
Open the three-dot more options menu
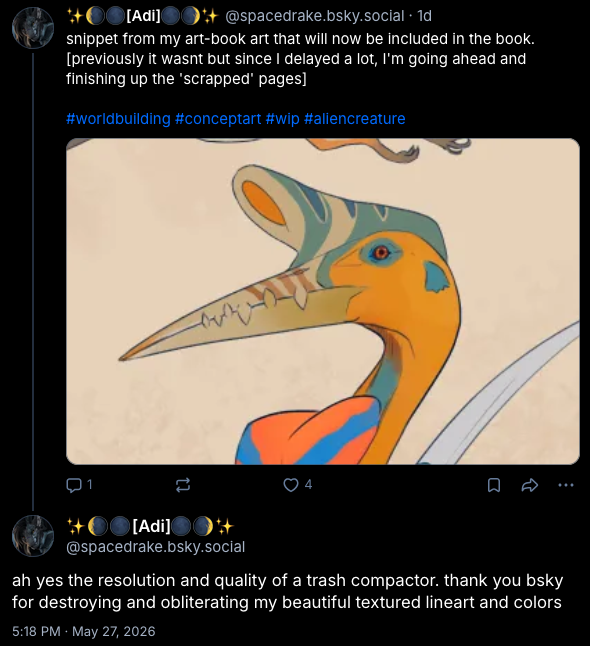point(566,485)
